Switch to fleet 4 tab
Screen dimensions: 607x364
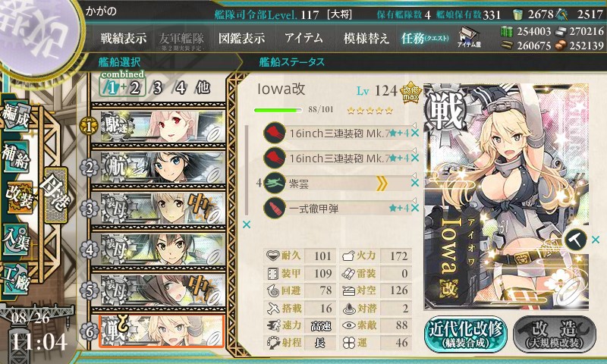tap(180, 88)
